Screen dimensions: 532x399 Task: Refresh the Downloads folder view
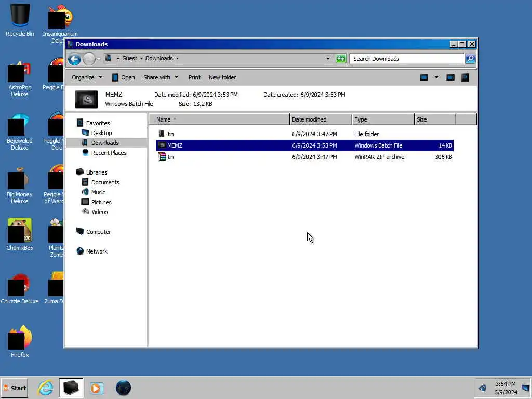(x=341, y=59)
